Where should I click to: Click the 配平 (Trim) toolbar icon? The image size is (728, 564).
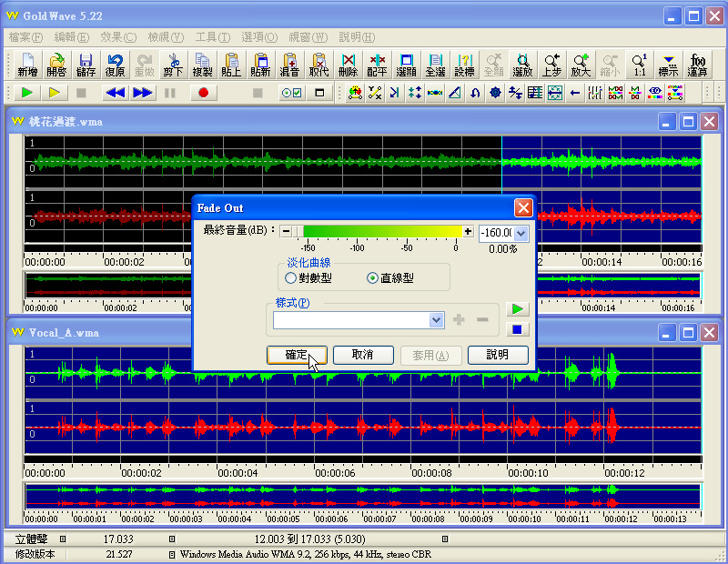pos(377,65)
